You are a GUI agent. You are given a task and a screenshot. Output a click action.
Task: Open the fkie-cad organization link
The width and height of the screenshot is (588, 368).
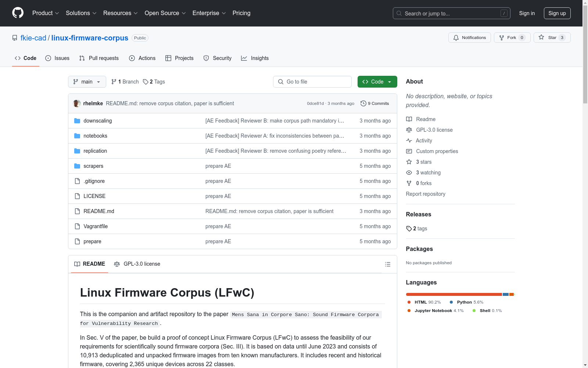tap(33, 38)
